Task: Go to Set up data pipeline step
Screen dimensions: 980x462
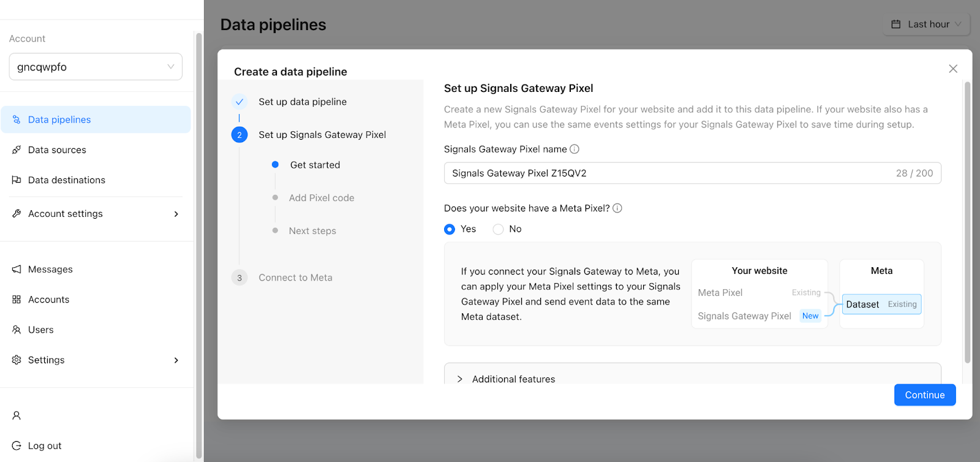Action: (303, 102)
